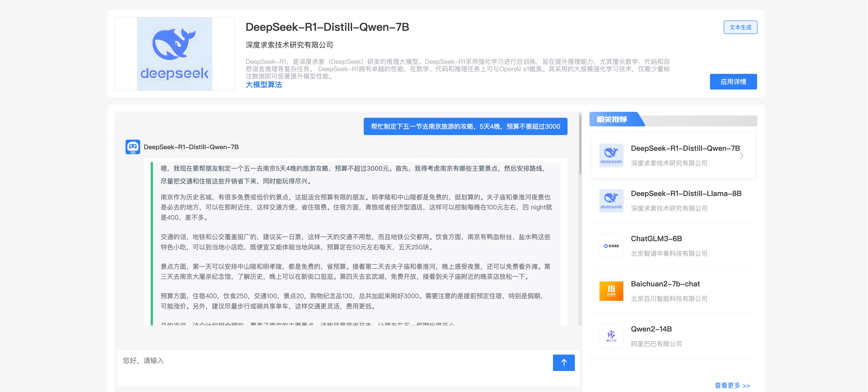Click the reasoning paragraph starting 交通的话

(355, 242)
